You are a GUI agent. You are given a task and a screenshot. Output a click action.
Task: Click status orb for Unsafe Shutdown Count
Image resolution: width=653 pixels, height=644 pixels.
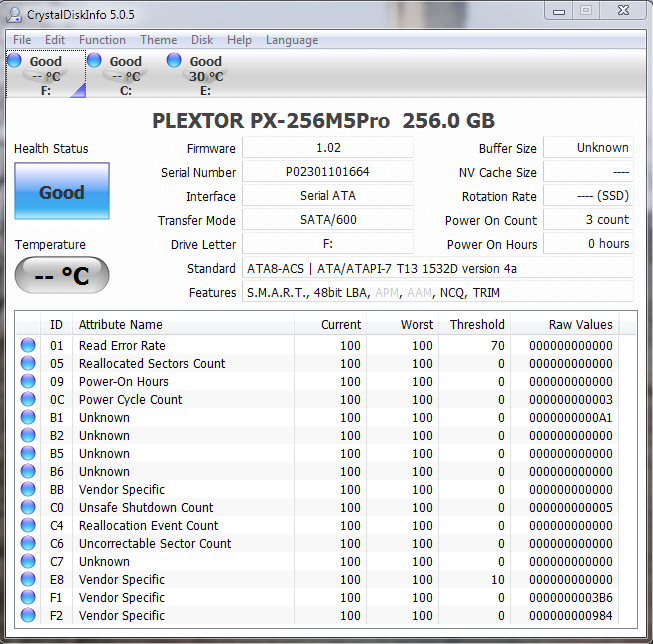pos(28,508)
